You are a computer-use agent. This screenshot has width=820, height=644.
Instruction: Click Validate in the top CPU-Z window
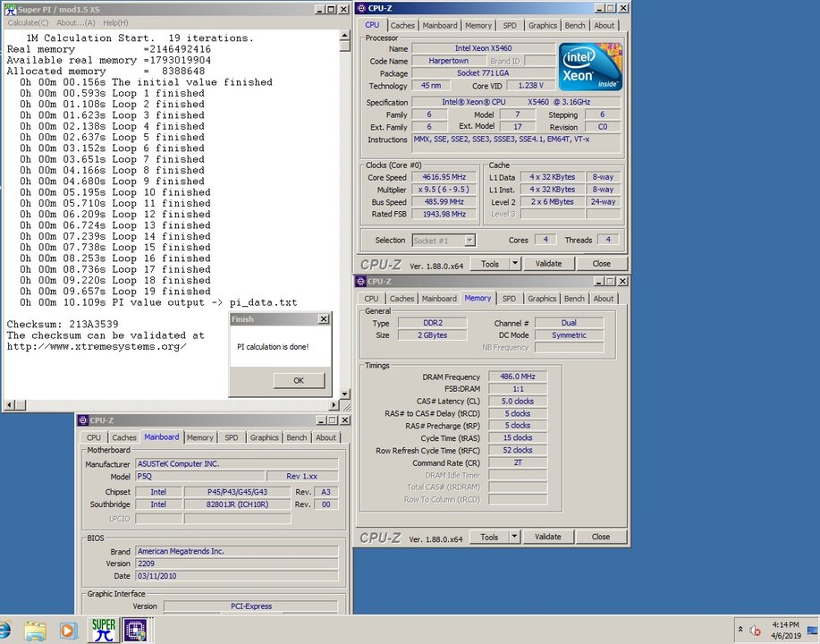(548, 264)
